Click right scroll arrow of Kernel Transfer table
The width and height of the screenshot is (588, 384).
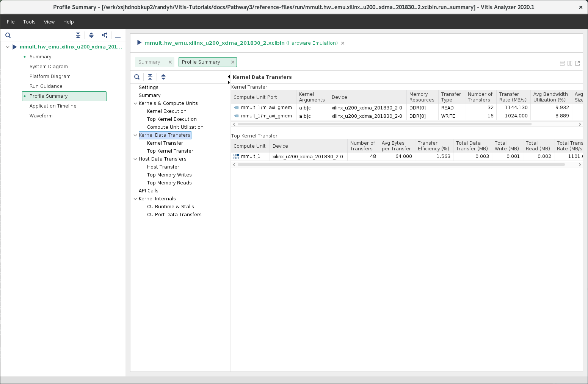click(580, 124)
